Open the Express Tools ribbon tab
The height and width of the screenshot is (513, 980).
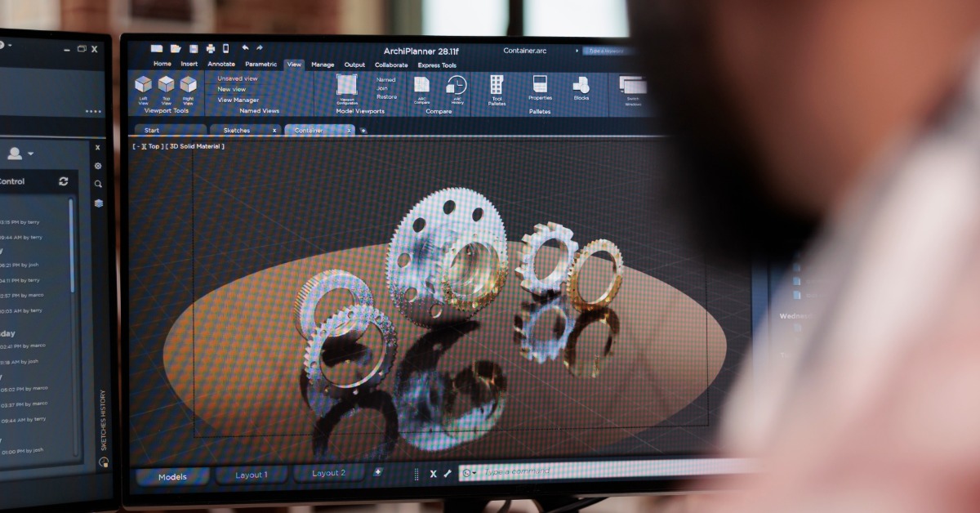437,65
